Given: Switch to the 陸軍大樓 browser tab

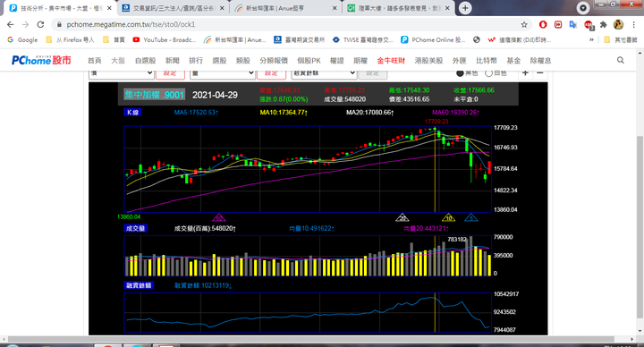Looking at the screenshot, I should [397, 8].
